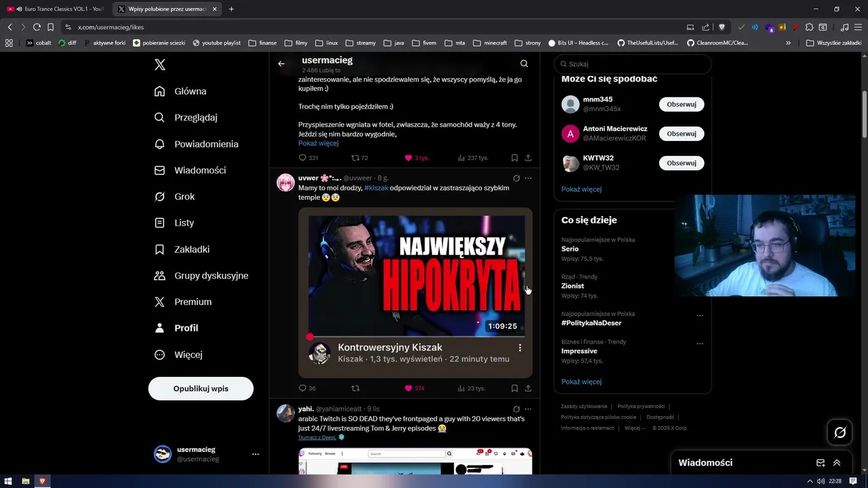Open the finanse bookmarks folder

coord(262,43)
